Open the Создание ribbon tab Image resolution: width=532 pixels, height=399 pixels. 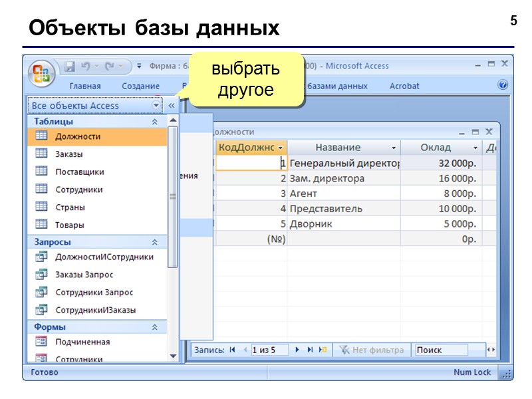pyautogui.click(x=140, y=86)
